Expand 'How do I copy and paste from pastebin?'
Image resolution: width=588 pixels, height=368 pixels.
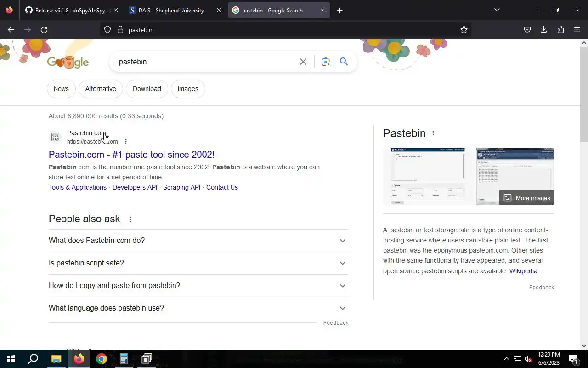tap(198, 286)
